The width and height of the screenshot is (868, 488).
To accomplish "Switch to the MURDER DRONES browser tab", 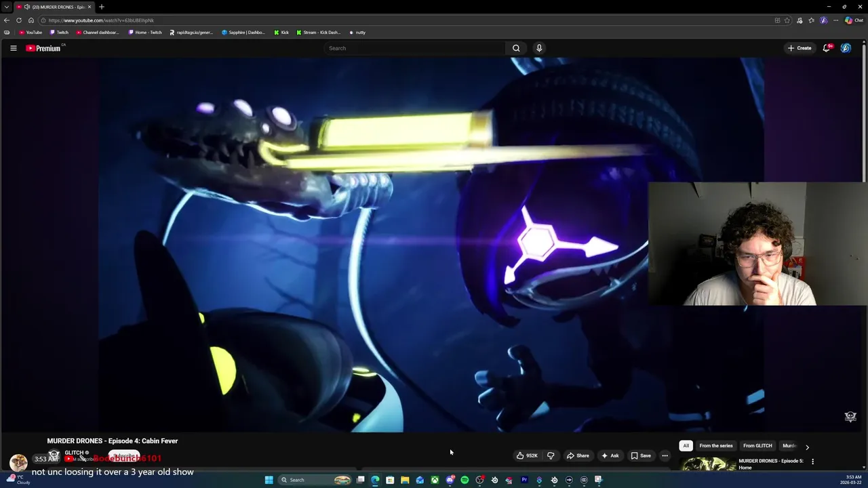I will [x=53, y=7].
